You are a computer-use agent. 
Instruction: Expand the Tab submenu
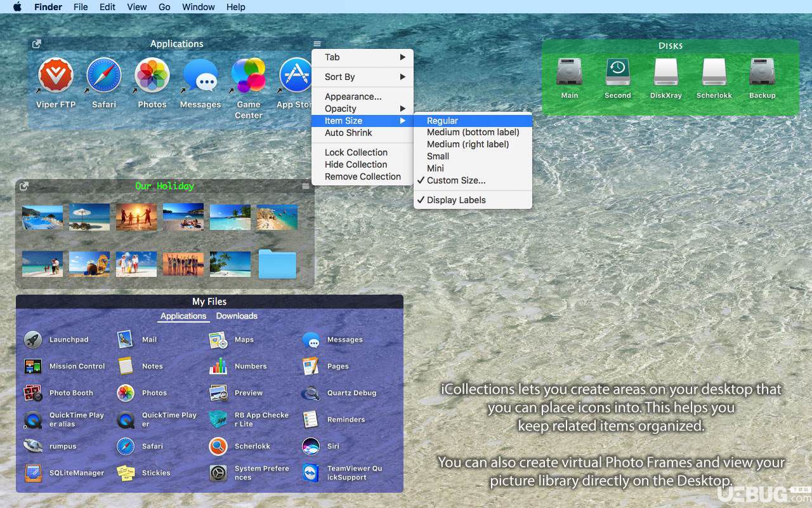(362, 57)
